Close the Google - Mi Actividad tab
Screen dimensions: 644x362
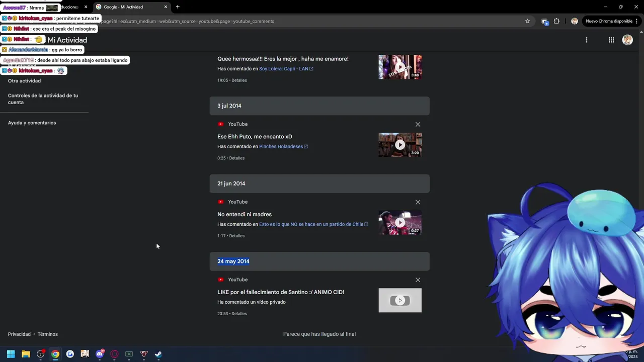tap(166, 7)
